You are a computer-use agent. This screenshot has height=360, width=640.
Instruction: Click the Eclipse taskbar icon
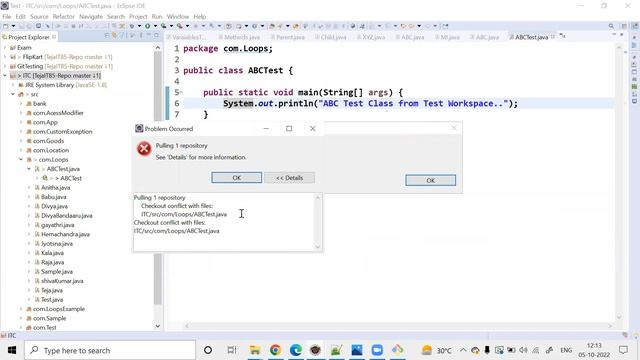click(x=316, y=350)
